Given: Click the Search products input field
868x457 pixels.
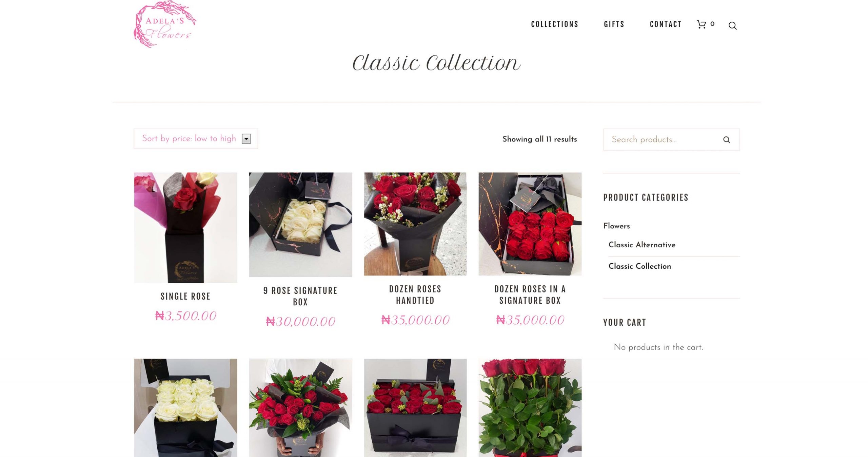Looking at the screenshot, I should tap(665, 139).
